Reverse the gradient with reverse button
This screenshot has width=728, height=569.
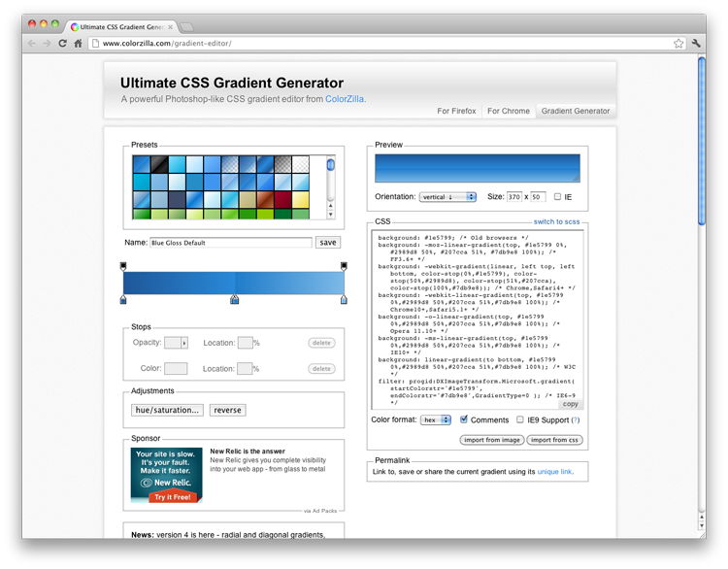pos(227,410)
